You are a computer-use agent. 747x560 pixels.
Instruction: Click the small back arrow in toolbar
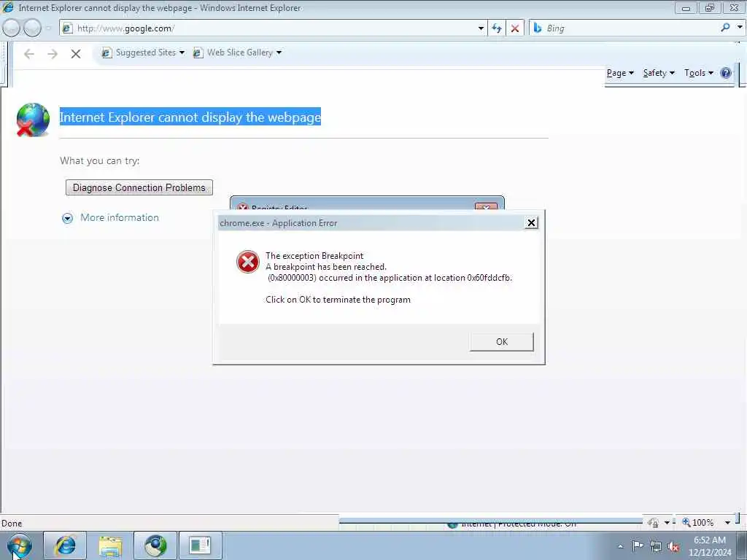[x=29, y=54]
